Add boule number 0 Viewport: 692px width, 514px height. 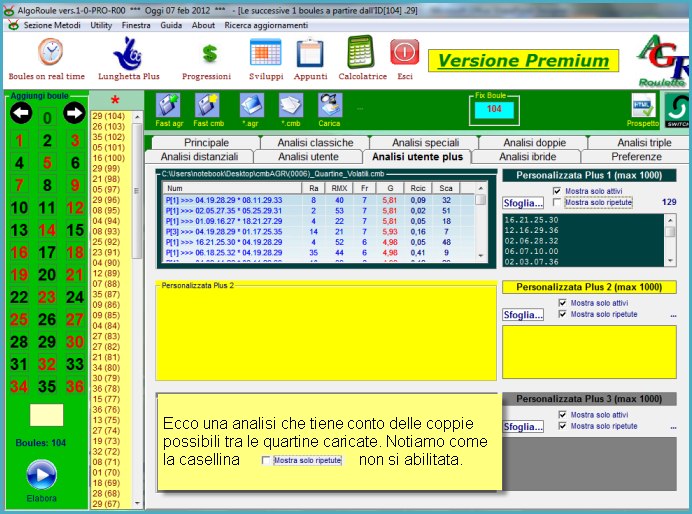47,118
